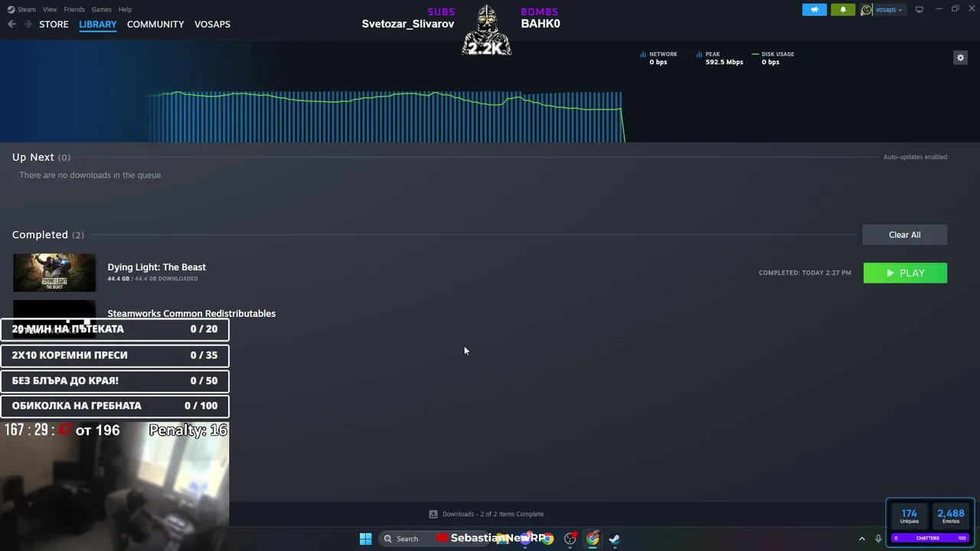Open the Games menu
The image size is (980, 551).
coord(101,9)
